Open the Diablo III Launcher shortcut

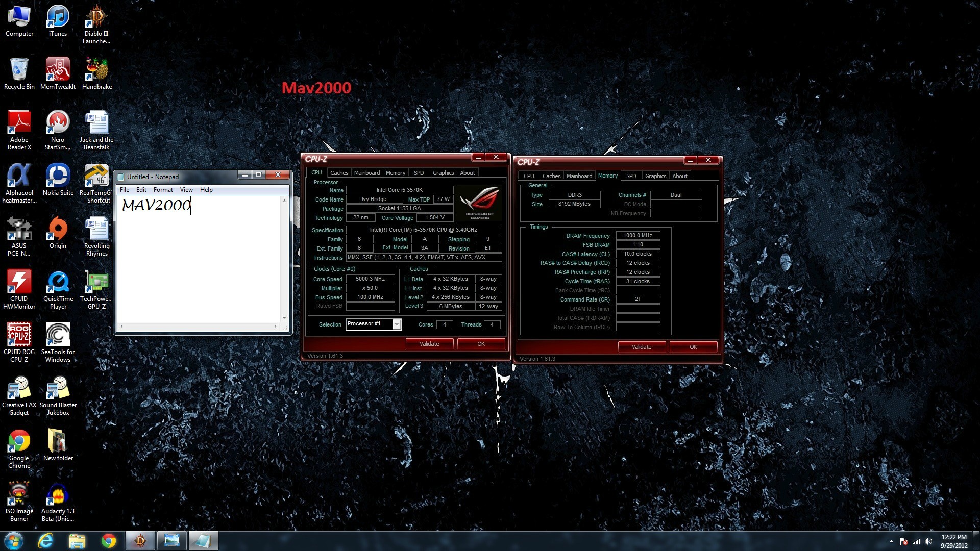96,24
